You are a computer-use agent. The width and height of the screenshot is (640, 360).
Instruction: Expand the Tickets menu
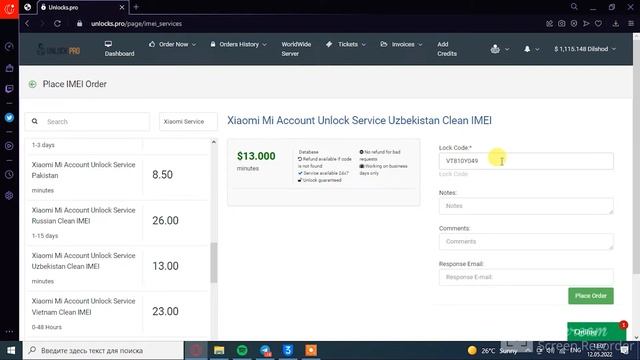click(346, 44)
